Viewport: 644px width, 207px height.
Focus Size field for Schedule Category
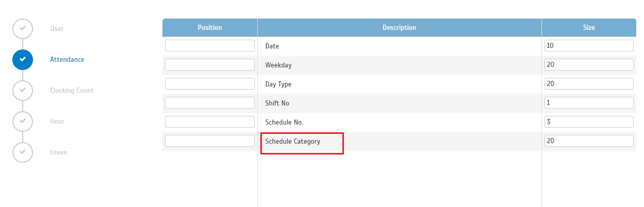click(589, 141)
